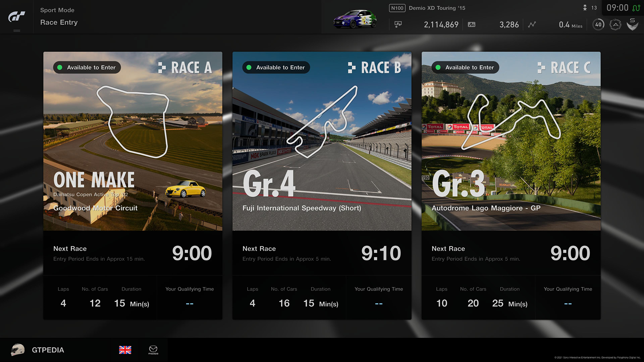Click the driver rating A badge
Viewport: 644px width, 362px height.
pos(615,24)
